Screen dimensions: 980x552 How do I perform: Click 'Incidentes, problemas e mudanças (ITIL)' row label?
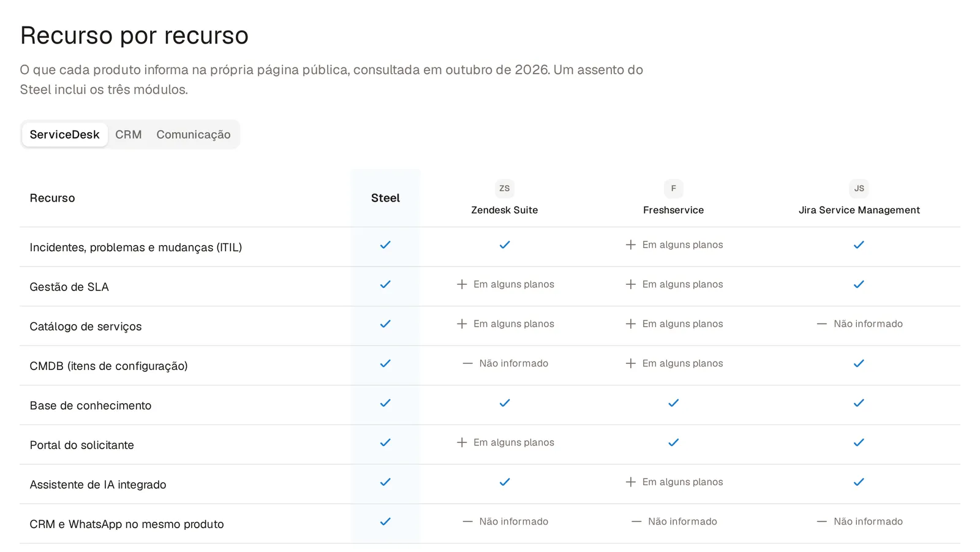tap(136, 248)
